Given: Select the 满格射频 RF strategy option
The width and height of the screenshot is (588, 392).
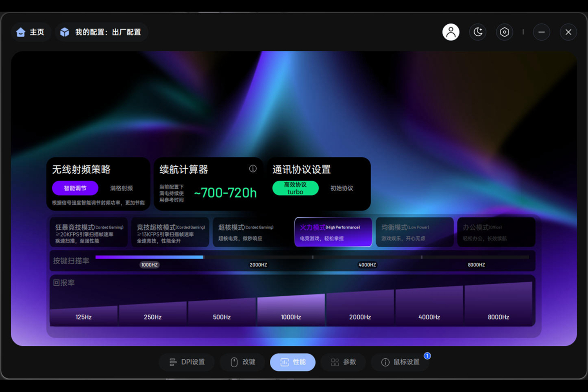Looking at the screenshot, I should pyautogui.click(x=122, y=188).
